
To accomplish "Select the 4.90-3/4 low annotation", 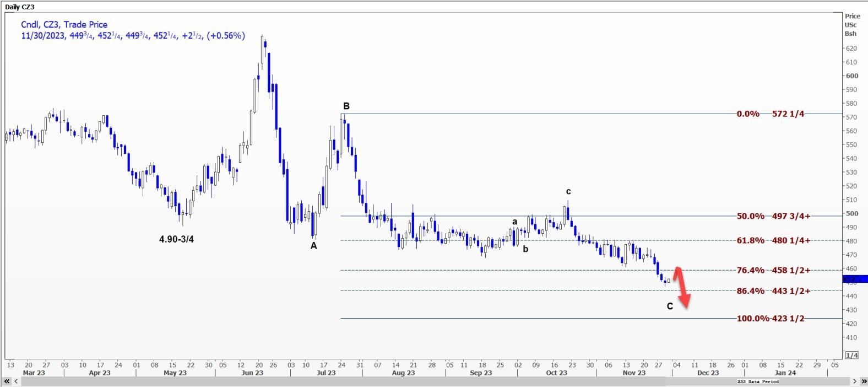I will coord(176,239).
